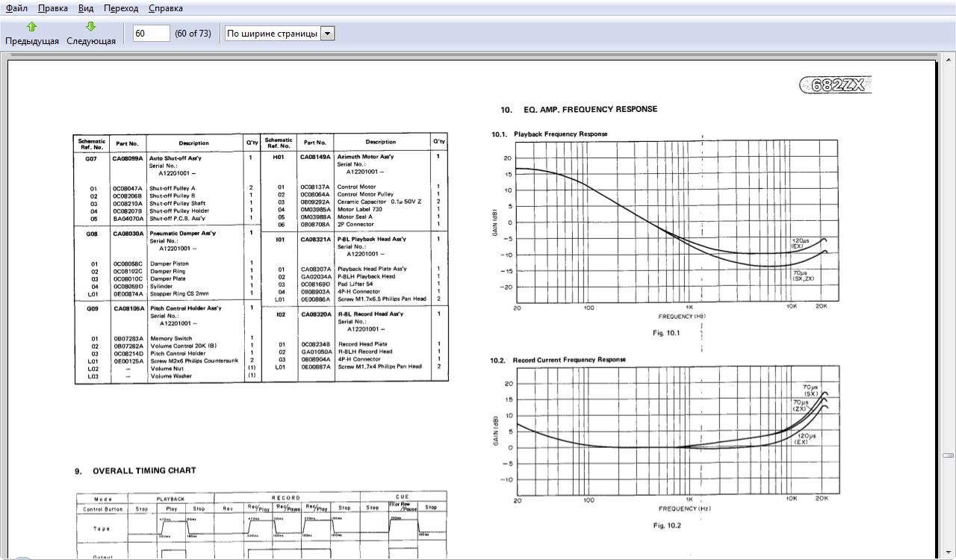
Task: Open the Файл menu
Action: pyautogui.click(x=17, y=8)
